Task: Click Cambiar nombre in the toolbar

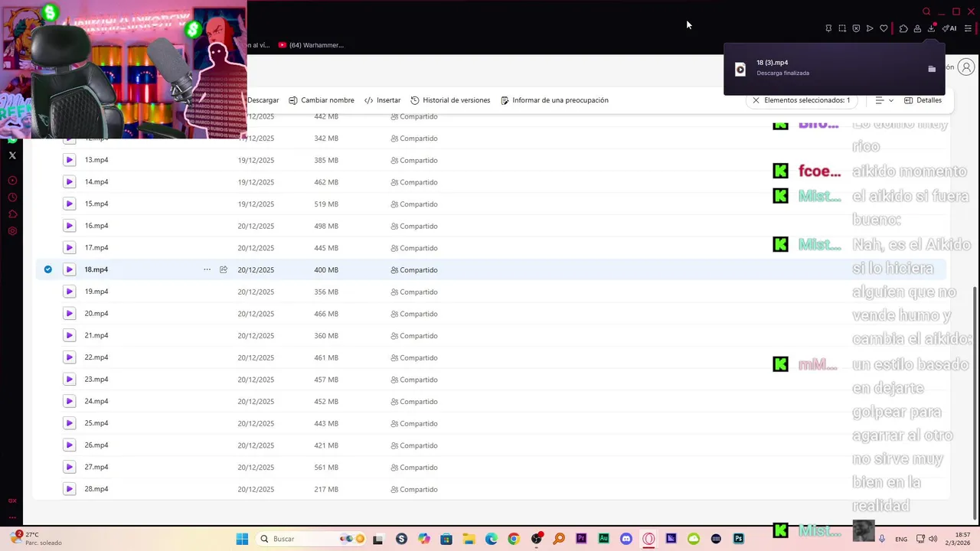Action: pyautogui.click(x=322, y=100)
